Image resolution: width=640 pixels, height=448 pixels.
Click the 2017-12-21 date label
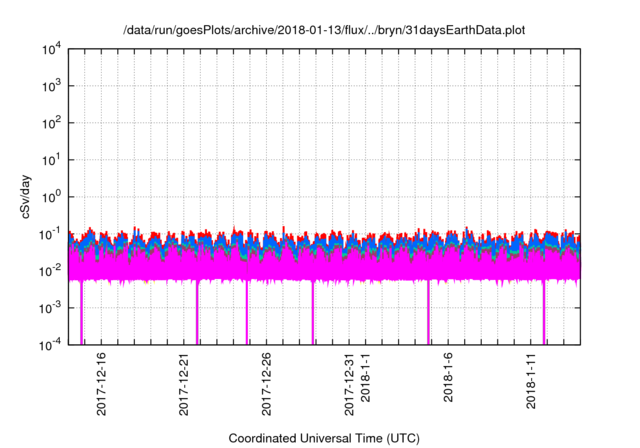click(184, 384)
